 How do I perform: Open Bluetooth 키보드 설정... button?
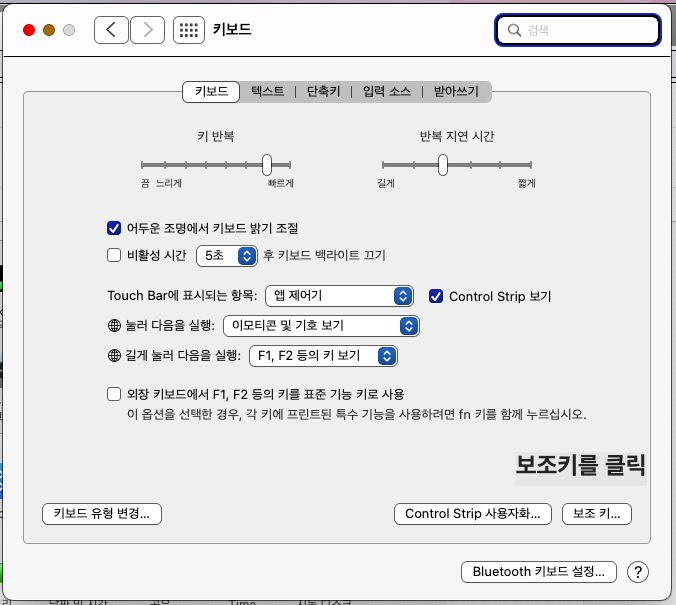(538, 572)
